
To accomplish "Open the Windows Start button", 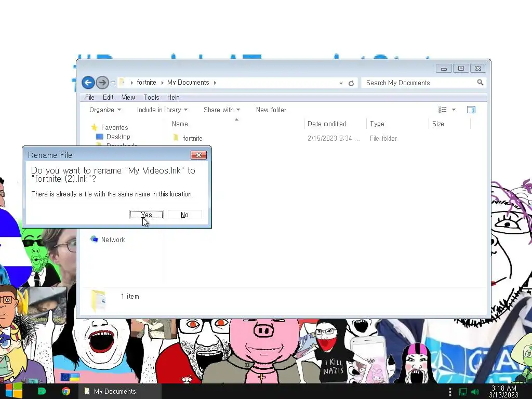I will pos(14,391).
